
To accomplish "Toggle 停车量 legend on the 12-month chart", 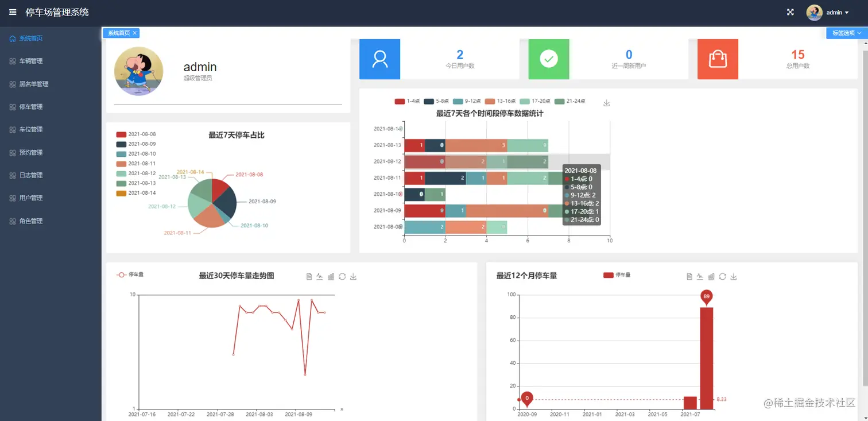I will pos(617,275).
